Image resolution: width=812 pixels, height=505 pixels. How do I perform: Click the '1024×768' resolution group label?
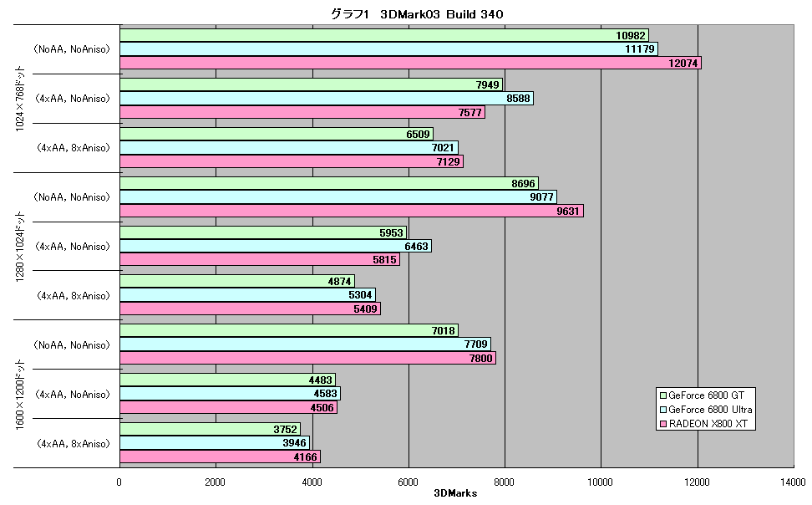(20, 99)
